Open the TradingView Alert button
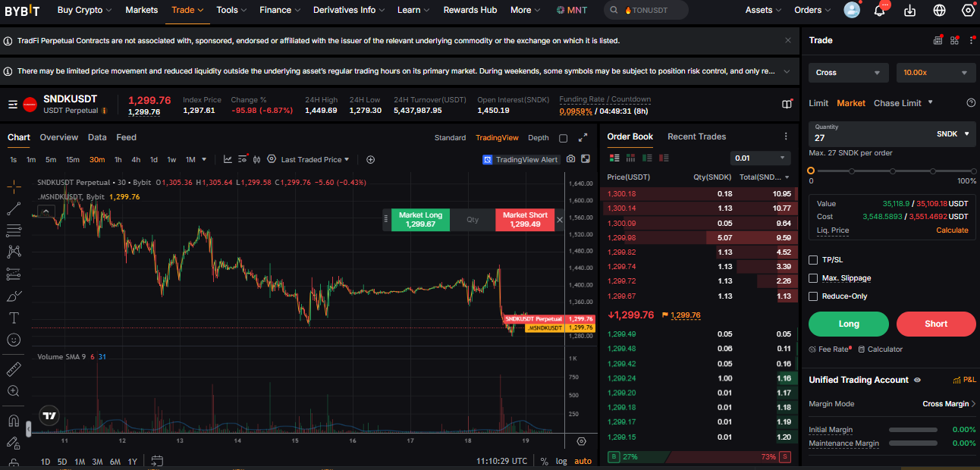 [x=521, y=159]
